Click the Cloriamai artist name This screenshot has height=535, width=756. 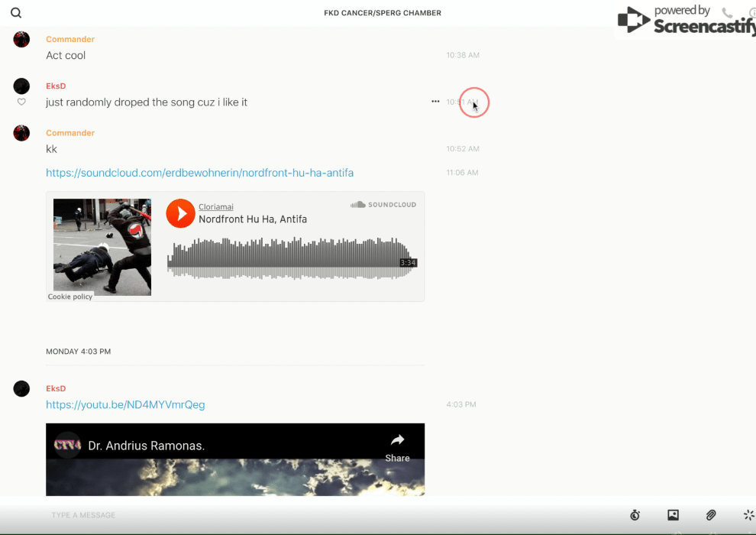point(216,206)
